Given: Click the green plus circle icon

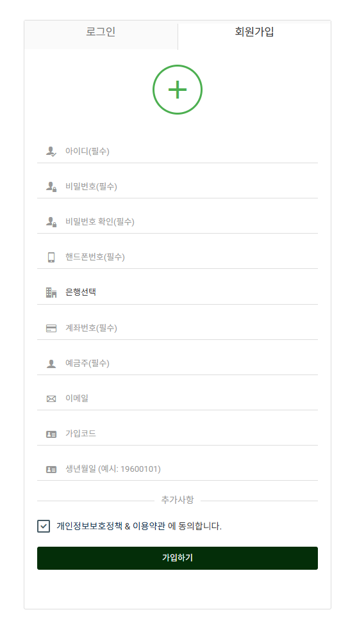Looking at the screenshot, I should point(178,90).
